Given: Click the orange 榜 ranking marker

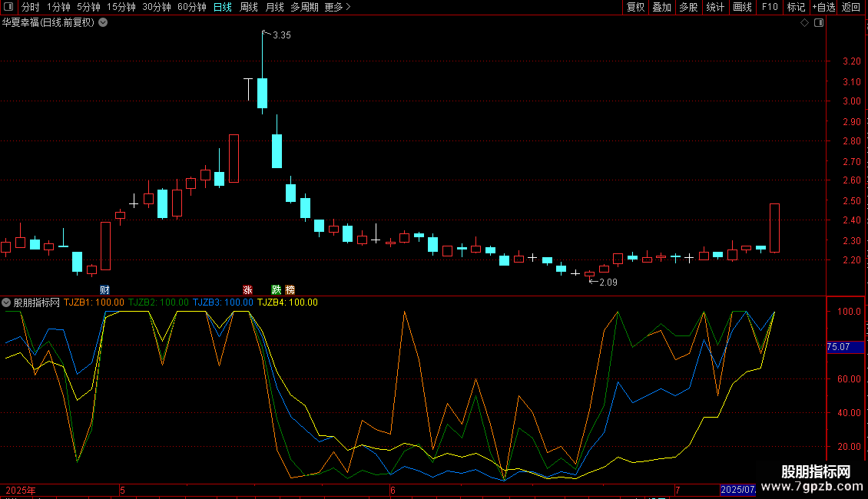Looking at the screenshot, I should 290,290.
